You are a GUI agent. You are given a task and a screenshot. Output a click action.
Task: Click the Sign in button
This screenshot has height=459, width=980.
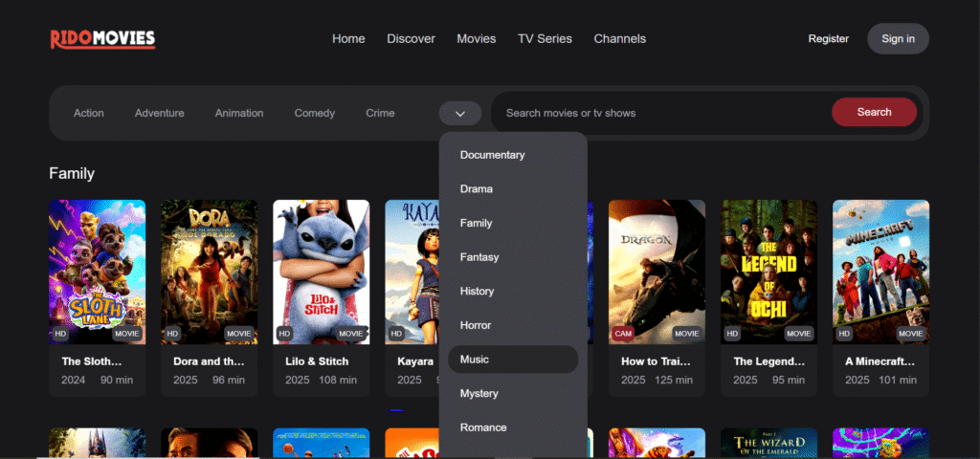tap(898, 38)
